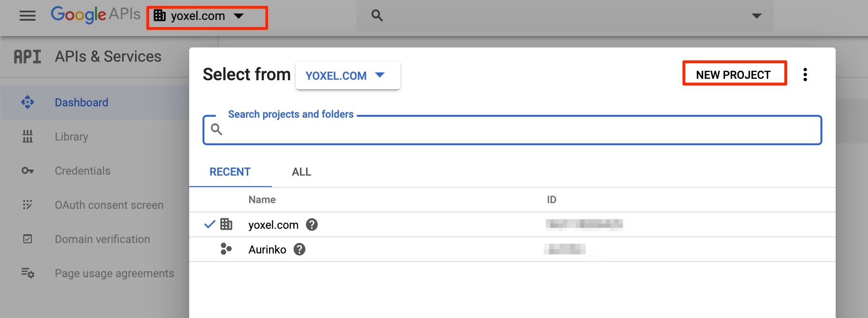Click the Domain verification checkbox icon

tap(28, 239)
